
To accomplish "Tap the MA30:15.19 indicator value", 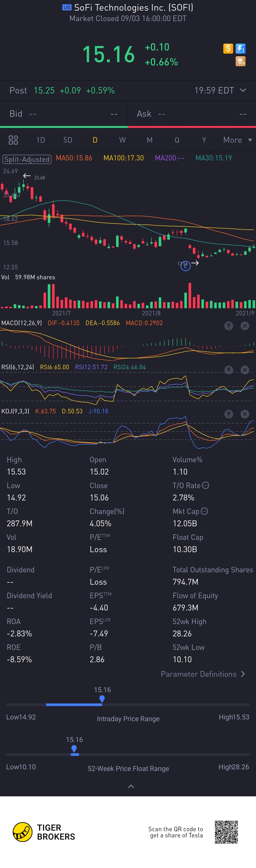I will pos(214,158).
